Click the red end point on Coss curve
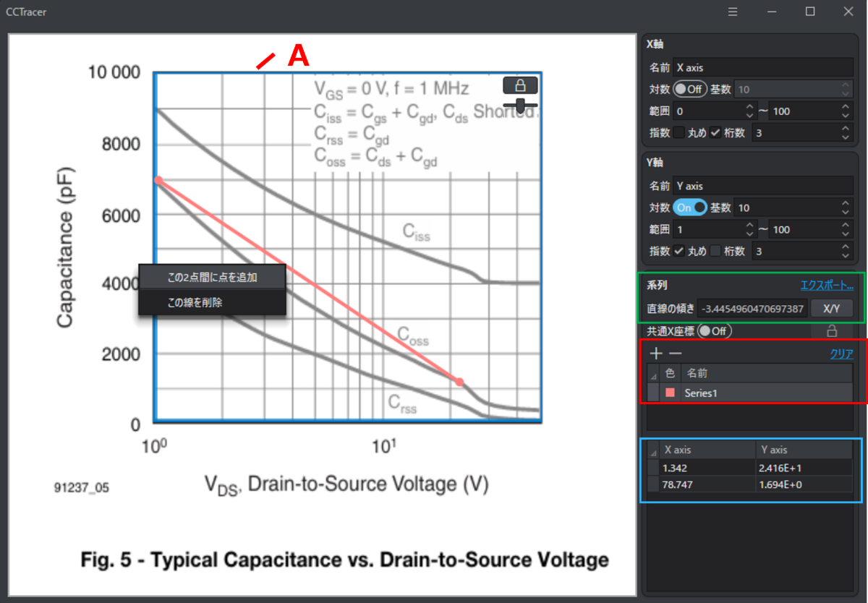Image resolution: width=868 pixels, height=603 pixels. (459, 382)
